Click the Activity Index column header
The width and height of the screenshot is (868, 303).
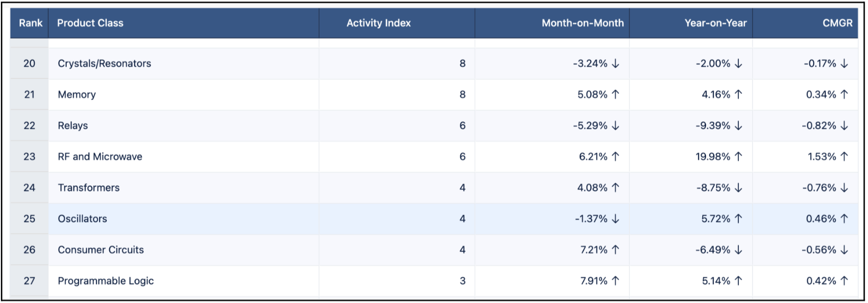[378, 23]
